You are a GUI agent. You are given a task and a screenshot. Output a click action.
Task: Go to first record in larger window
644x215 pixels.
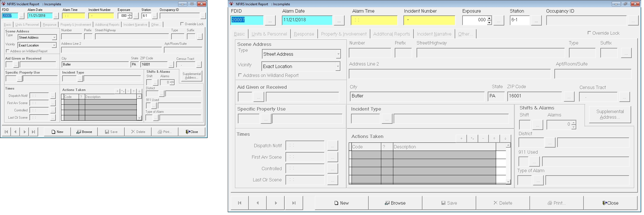pos(240,203)
